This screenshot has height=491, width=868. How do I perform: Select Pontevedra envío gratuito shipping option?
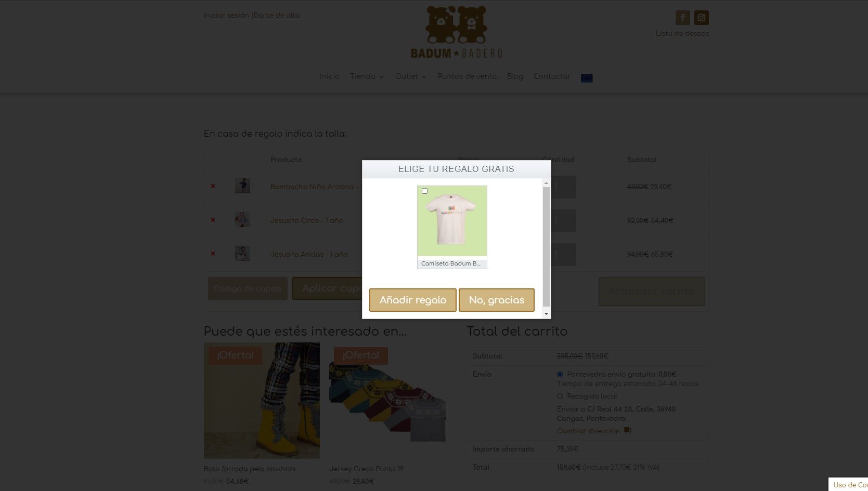coord(560,374)
